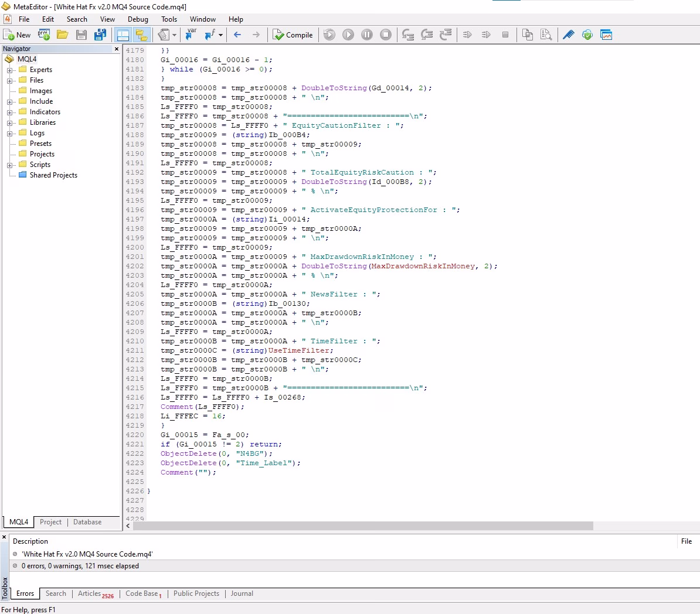Expand the Indicators folder tree node
This screenshot has height=614, width=700.
[x=9, y=112]
